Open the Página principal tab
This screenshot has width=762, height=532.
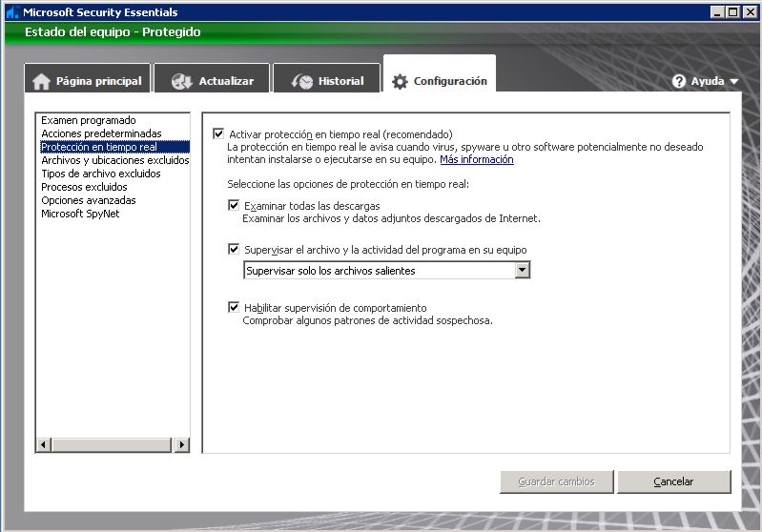pos(88,80)
